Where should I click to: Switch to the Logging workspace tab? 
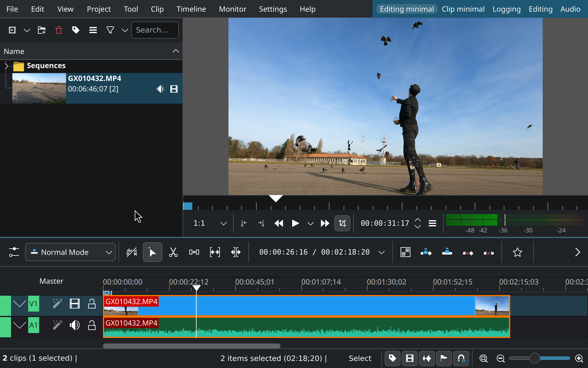[x=506, y=9]
